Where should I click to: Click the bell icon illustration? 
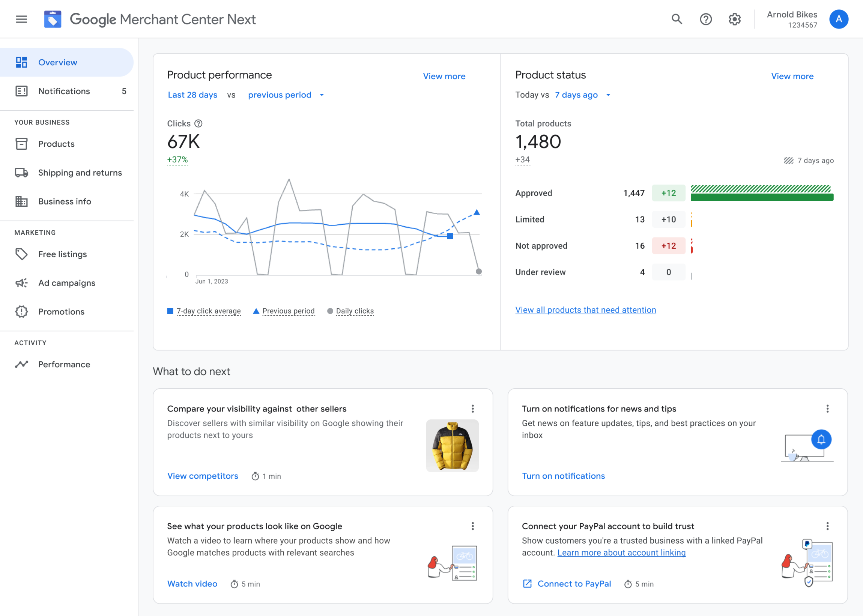click(x=821, y=439)
